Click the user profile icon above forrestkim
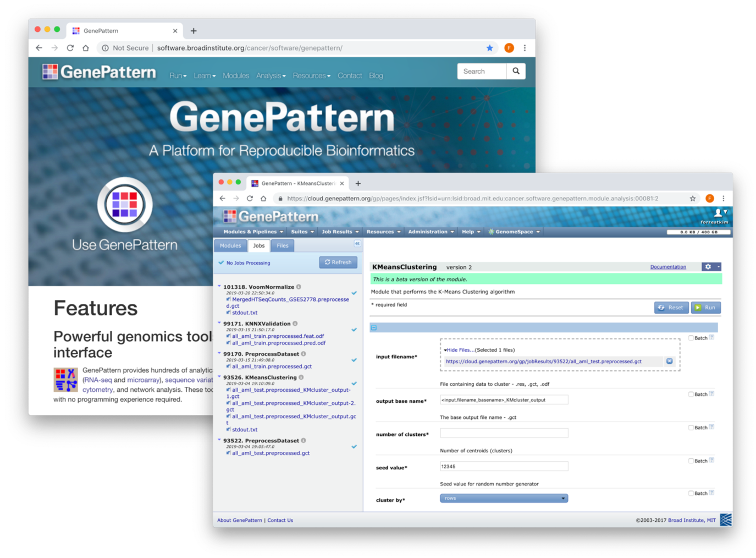This screenshot has height=558, width=756. pos(718,212)
